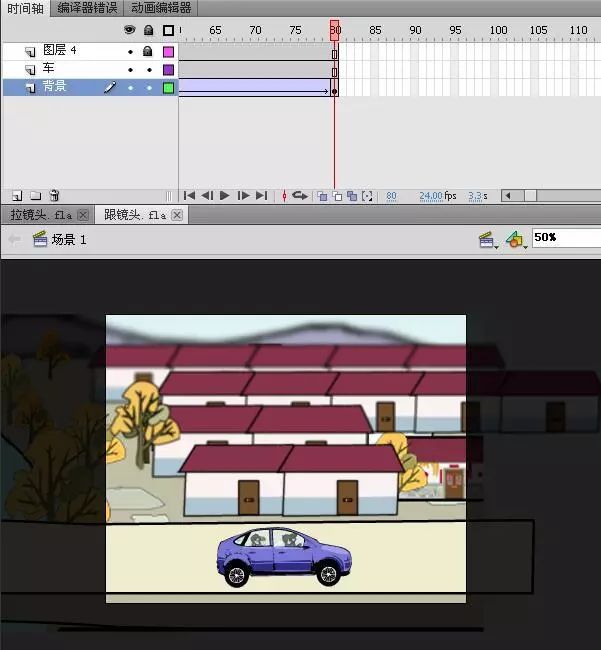Click the magenta outline swatch of 图层 4

click(168, 52)
